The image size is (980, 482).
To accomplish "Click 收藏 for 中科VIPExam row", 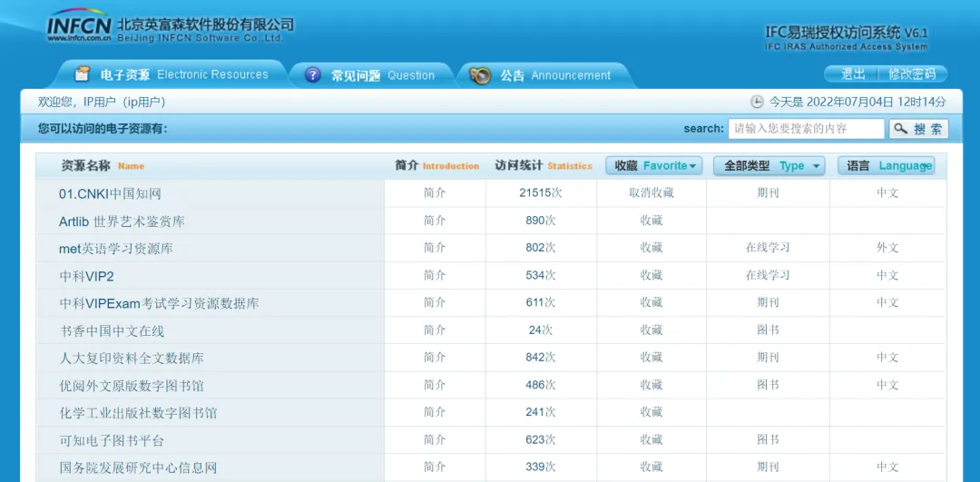I will [x=652, y=302].
